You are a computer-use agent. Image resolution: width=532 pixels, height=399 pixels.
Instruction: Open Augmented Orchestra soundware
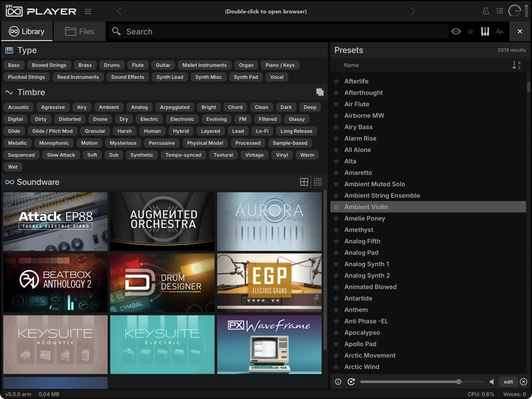click(162, 221)
